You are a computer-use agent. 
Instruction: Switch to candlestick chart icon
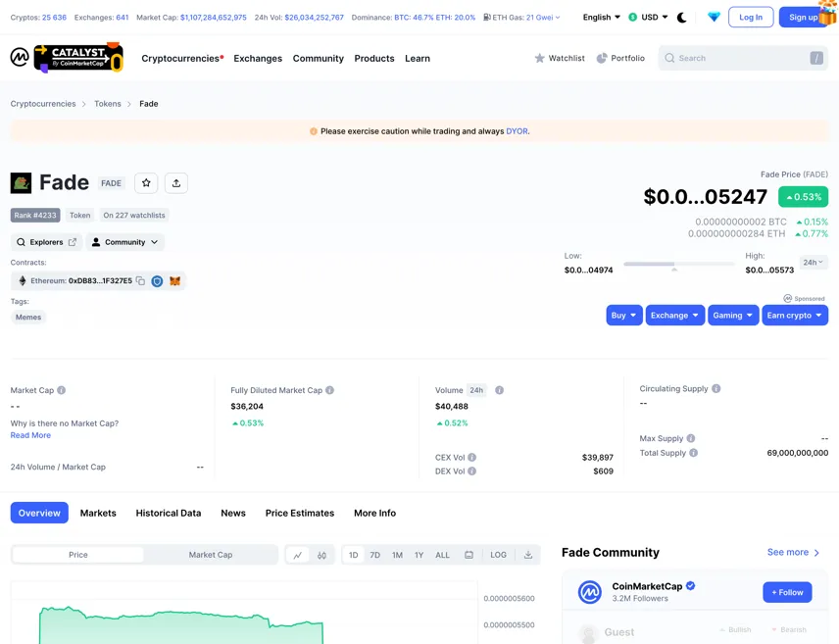(321, 555)
